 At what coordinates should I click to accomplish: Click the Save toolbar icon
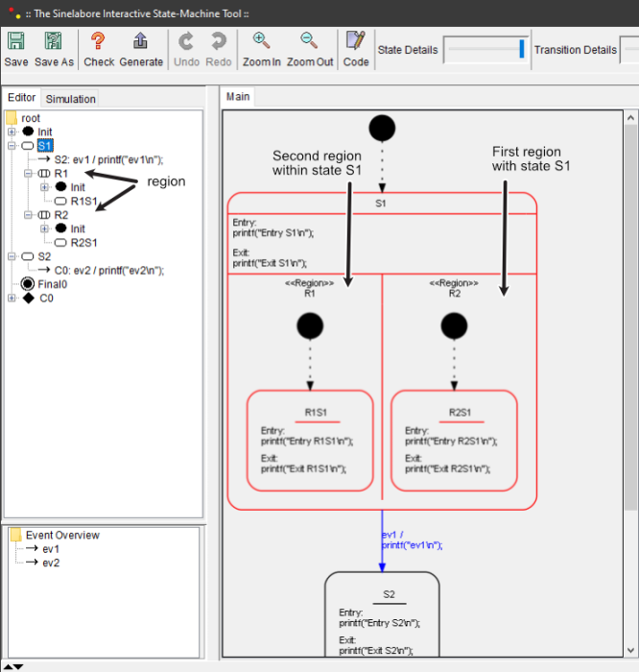(16, 41)
